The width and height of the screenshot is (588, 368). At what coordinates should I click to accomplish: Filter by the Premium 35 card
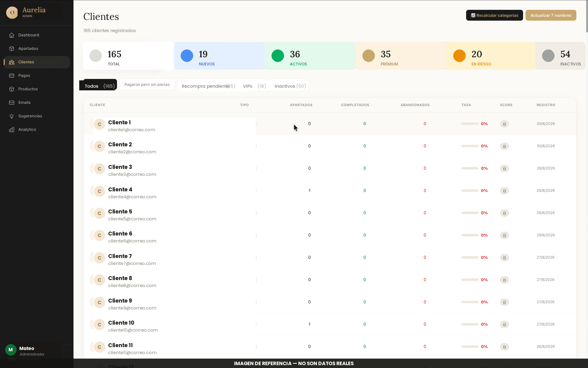pyautogui.click(x=401, y=56)
